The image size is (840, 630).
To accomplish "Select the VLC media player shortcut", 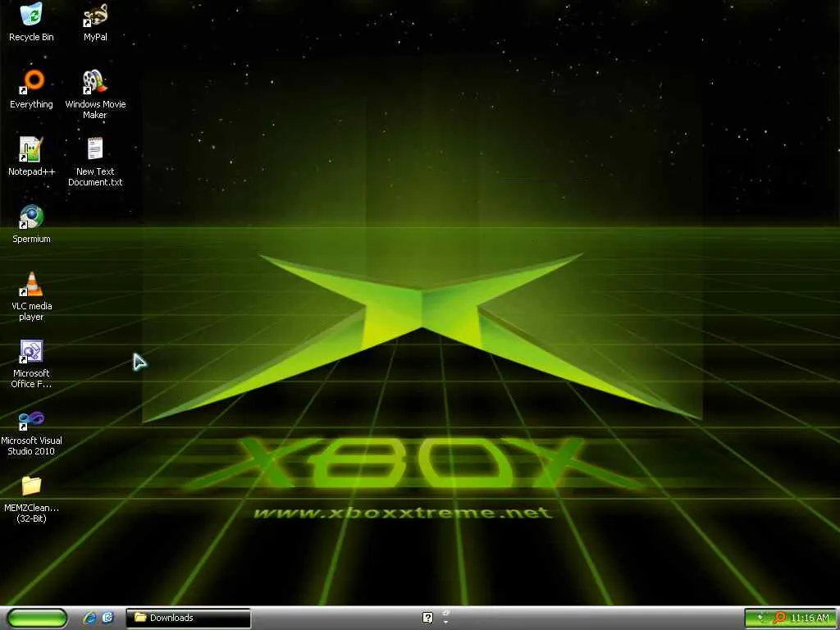I will [x=31, y=296].
